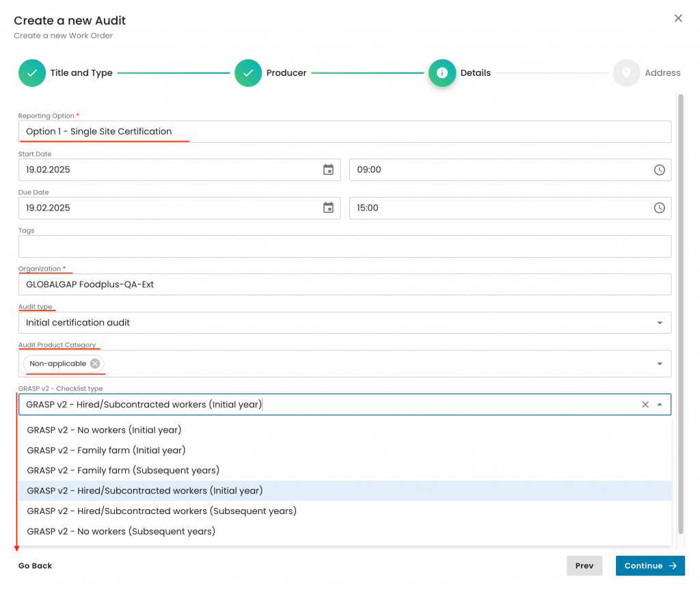Clear the GRASP v2 checklist type selection
The image size is (700, 590).
click(645, 405)
